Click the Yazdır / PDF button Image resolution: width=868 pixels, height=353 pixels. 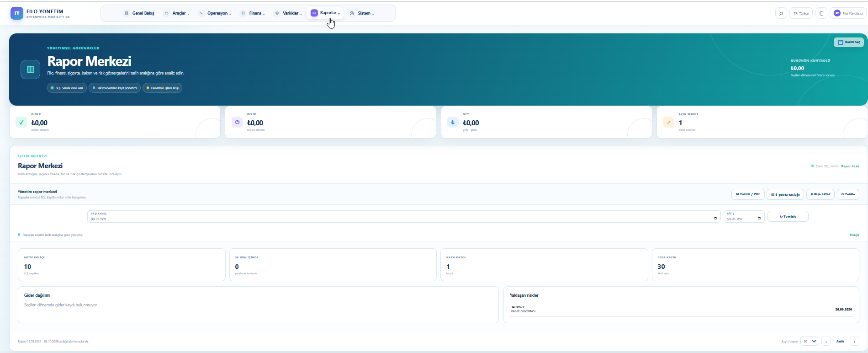pos(748,194)
